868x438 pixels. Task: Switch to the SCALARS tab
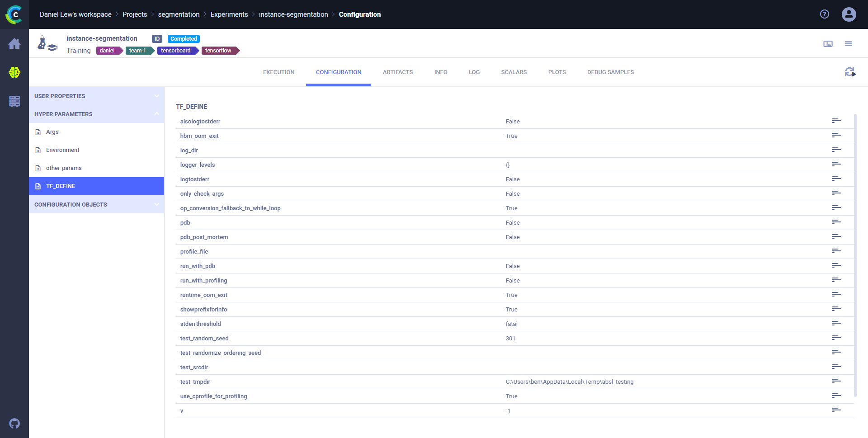[514, 72]
